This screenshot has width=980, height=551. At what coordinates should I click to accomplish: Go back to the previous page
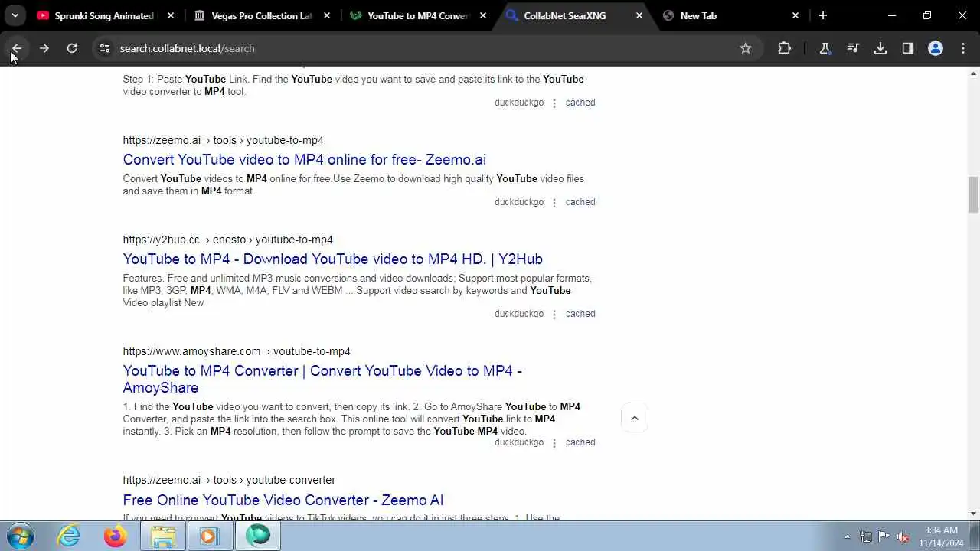17,48
